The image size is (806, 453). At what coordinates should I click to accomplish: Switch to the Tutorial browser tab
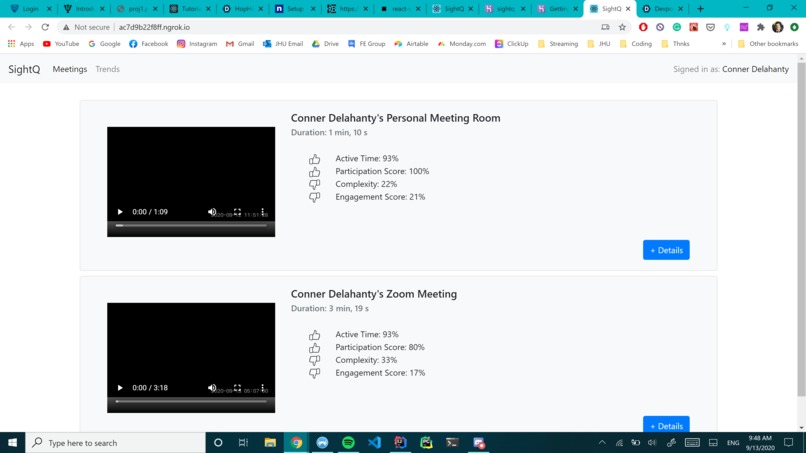click(x=190, y=9)
